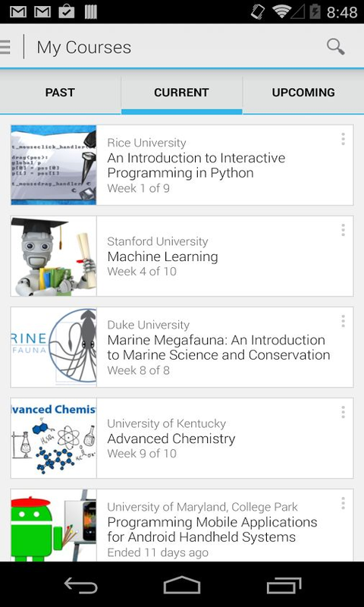Switch to the UPCOMING tab
Screen dimensions: 364x607
point(303,93)
